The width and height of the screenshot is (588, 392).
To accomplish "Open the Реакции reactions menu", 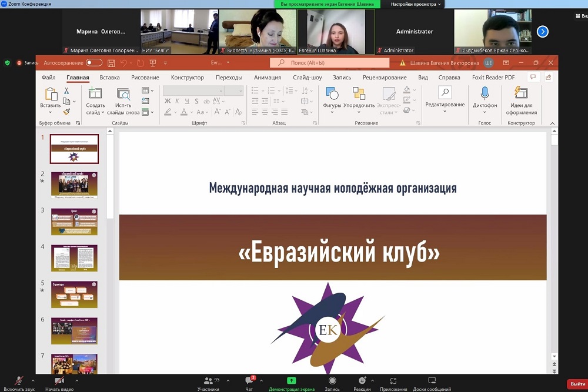I will (362, 381).
